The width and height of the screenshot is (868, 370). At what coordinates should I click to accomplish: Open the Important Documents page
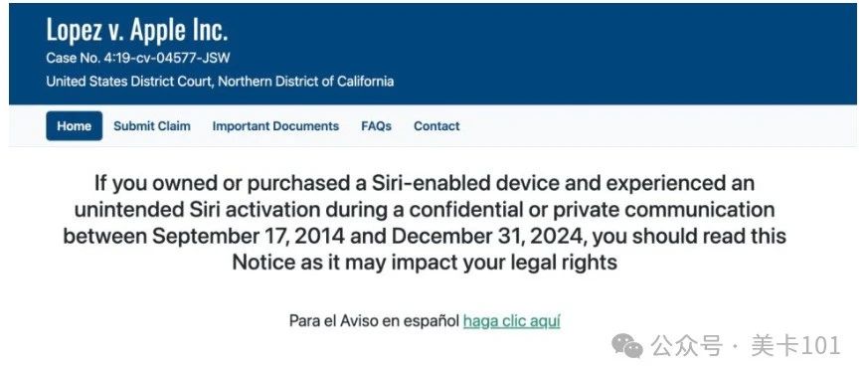[275, 125]
